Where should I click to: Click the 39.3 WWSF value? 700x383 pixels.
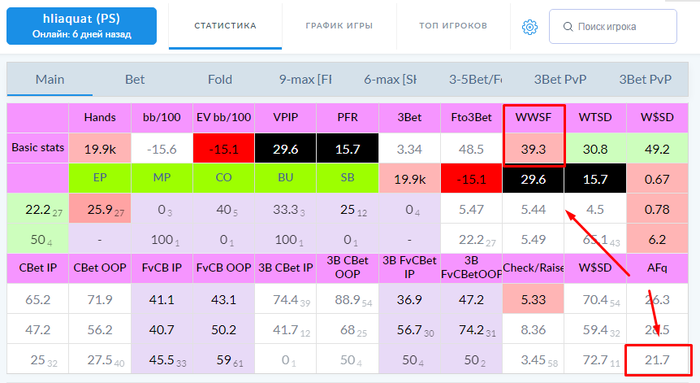pyautogui.click(x=533, y=149)
